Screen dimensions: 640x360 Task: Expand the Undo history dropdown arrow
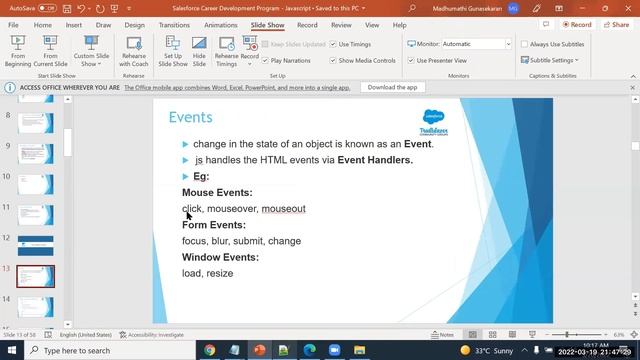(89, 9)
